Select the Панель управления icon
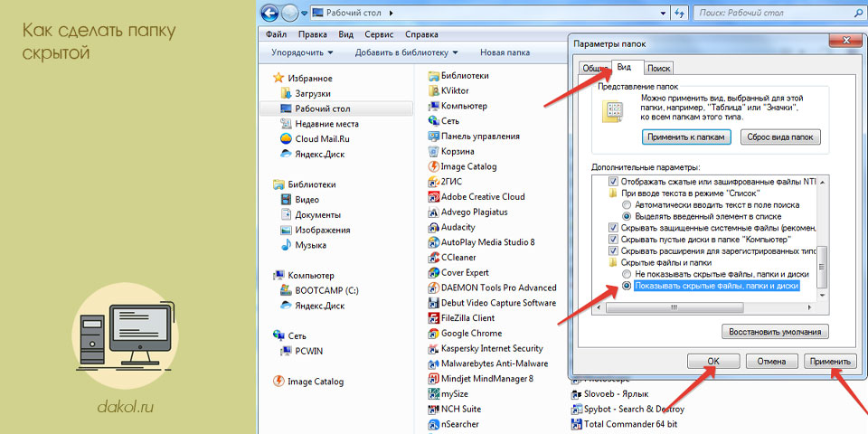868x434 pixels. pos(433,137)
